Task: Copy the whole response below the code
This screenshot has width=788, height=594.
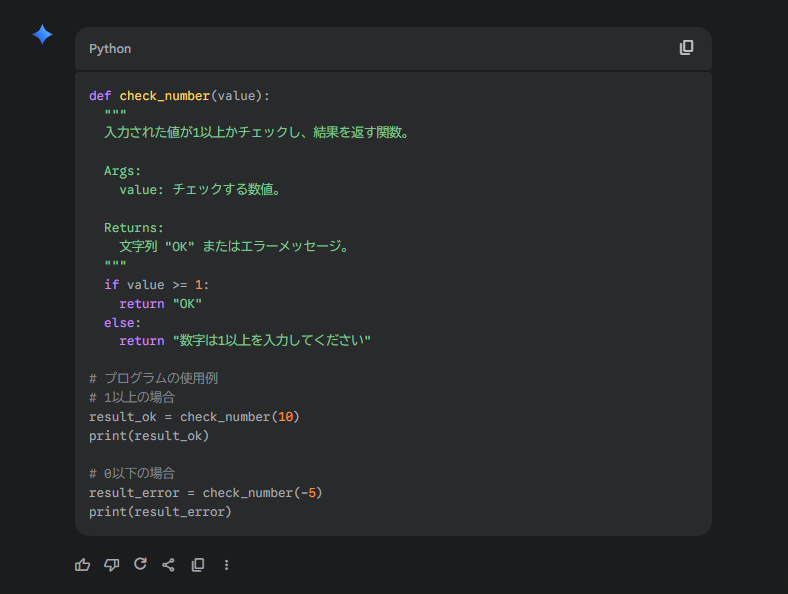Action: click(198, 565)
